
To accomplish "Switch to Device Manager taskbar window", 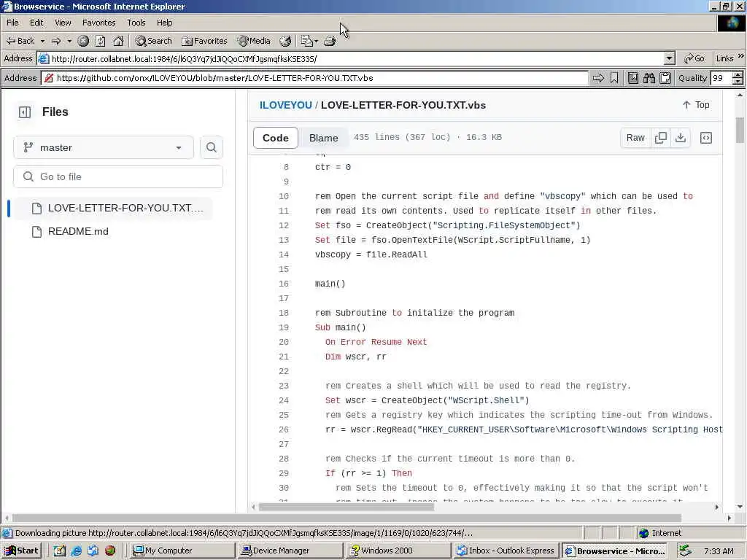I will (x=290, y=551).
